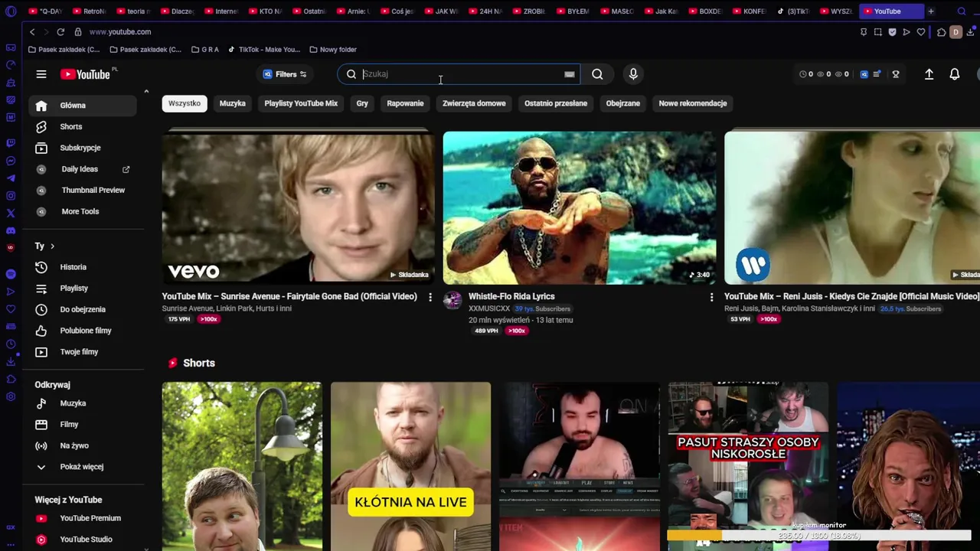Open YouTube Premium in sidebar
Viewport: 980px width, 551px height.
83,518
